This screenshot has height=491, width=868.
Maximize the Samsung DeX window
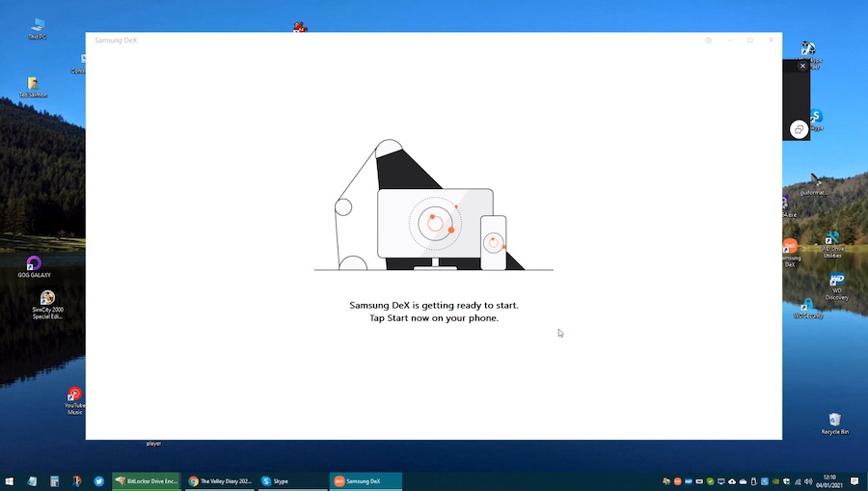click(x=750, y=41)
